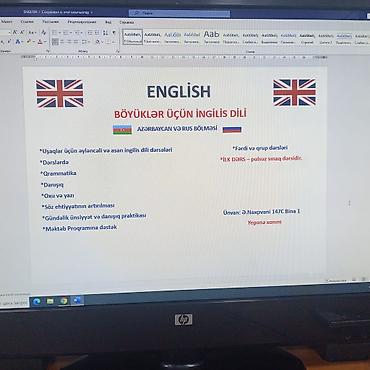Open the Рассылки ribbon tab
The image size is (370, 370).
click(50, 22)
